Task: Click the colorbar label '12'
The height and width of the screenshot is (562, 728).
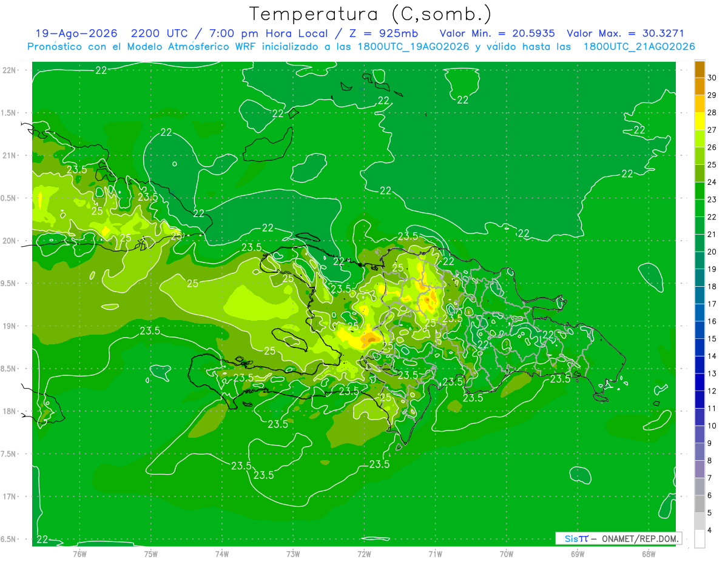Action: [712, 391]
